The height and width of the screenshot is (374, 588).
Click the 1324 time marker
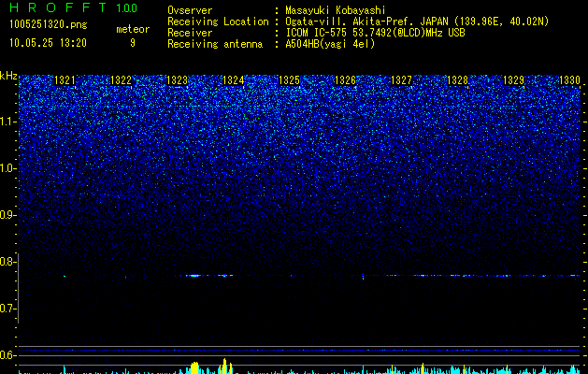[x=234, y=80]
